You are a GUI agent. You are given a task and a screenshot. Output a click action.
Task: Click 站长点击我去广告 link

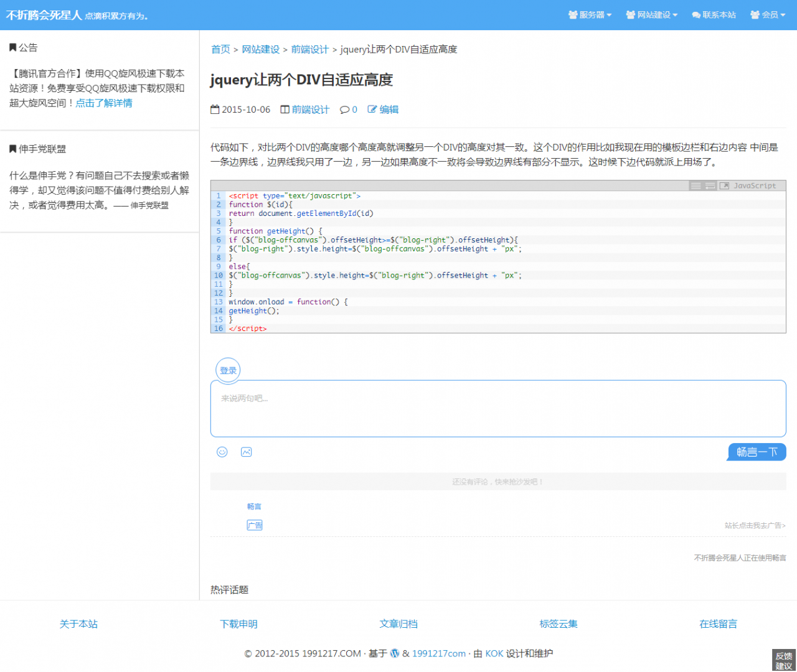click(755, 526)
